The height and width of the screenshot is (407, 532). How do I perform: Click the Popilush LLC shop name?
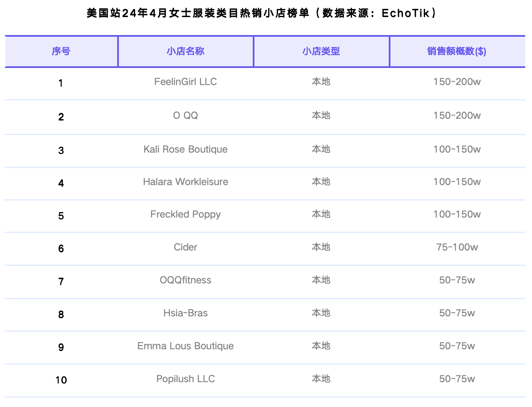click(x=185, y=379)
